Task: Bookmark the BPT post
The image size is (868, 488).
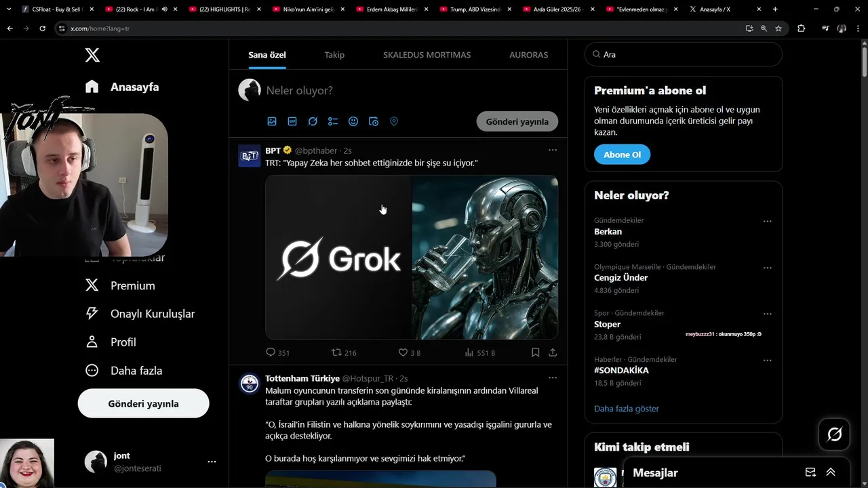Action: [x=535, y=352]
